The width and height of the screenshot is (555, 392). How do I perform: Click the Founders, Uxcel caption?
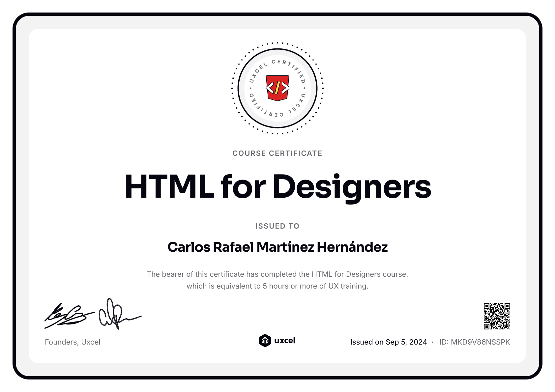point(73,342)
